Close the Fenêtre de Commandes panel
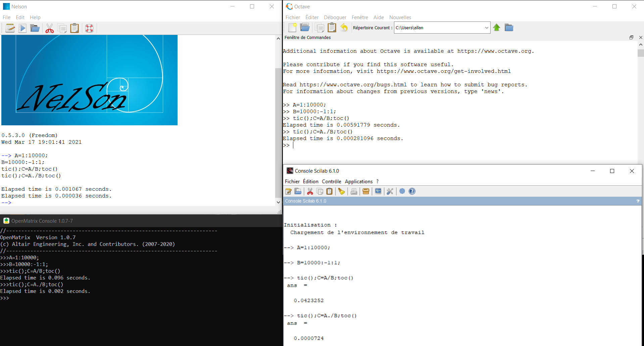 click(x=641, y=38)
